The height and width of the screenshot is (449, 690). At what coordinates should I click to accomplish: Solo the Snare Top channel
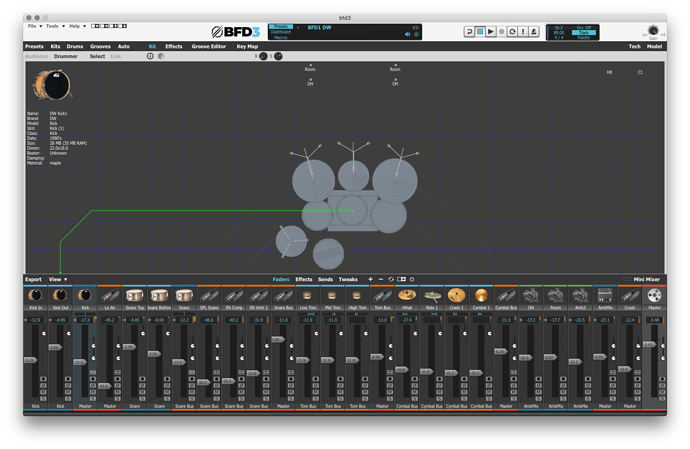(142, 398)
